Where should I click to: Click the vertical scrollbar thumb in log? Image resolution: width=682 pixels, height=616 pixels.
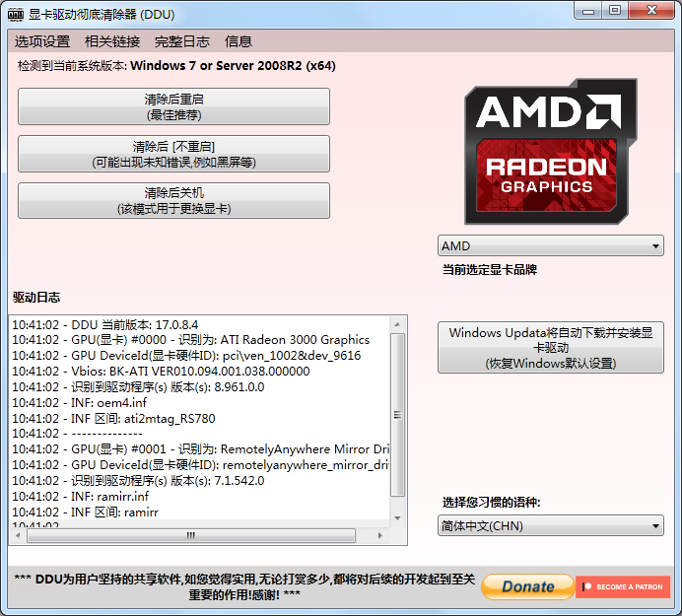397,415
